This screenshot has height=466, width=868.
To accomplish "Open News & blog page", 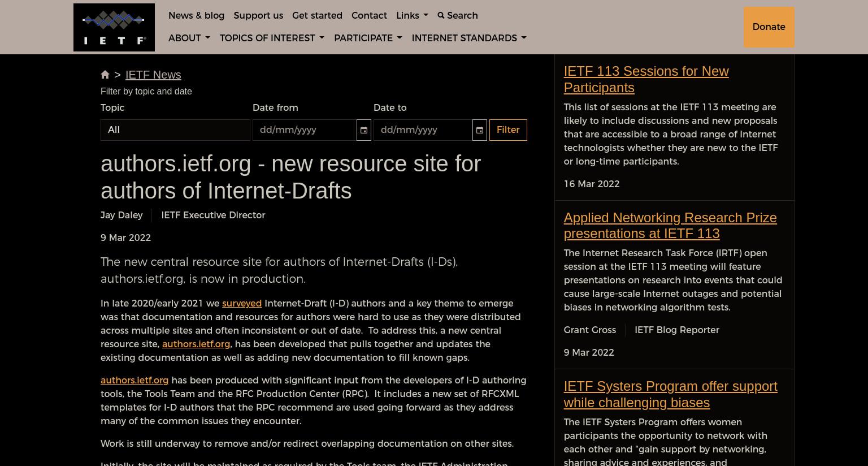I will (x=196, y=15).
